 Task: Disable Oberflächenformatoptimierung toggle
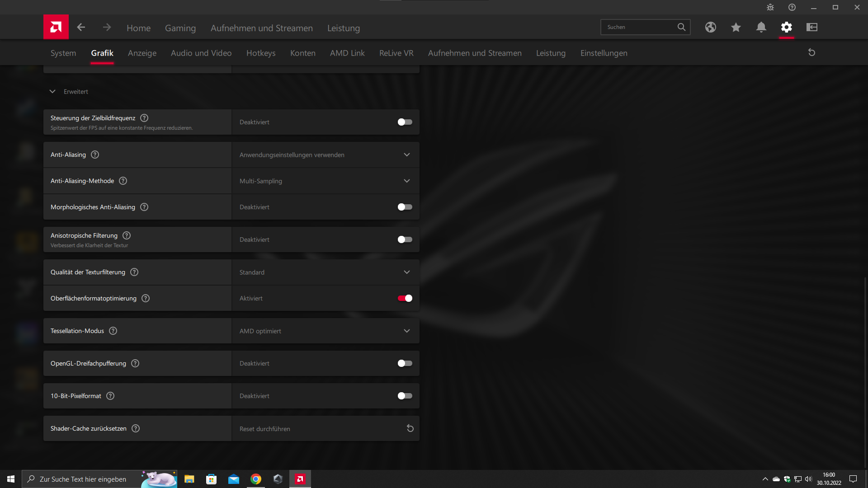point(405,298)
